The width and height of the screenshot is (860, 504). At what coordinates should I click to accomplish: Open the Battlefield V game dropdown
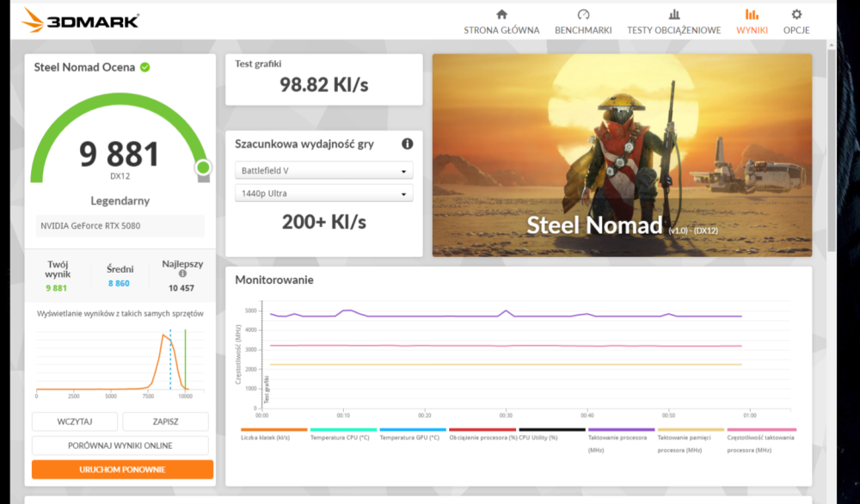324,170
